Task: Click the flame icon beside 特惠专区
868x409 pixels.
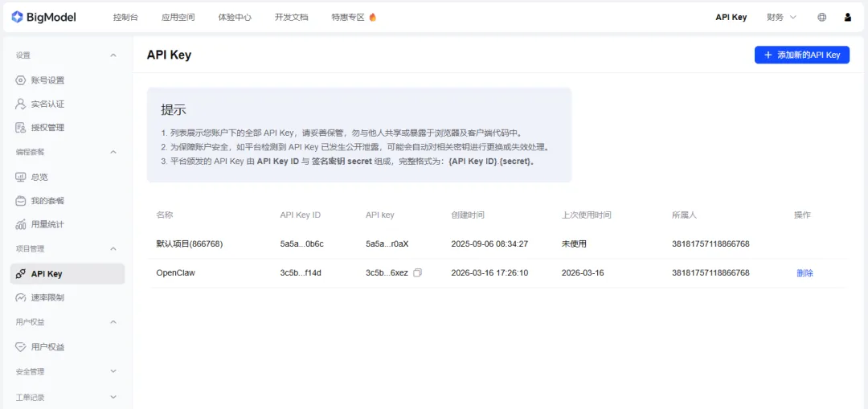Action: tap(373, 17)
